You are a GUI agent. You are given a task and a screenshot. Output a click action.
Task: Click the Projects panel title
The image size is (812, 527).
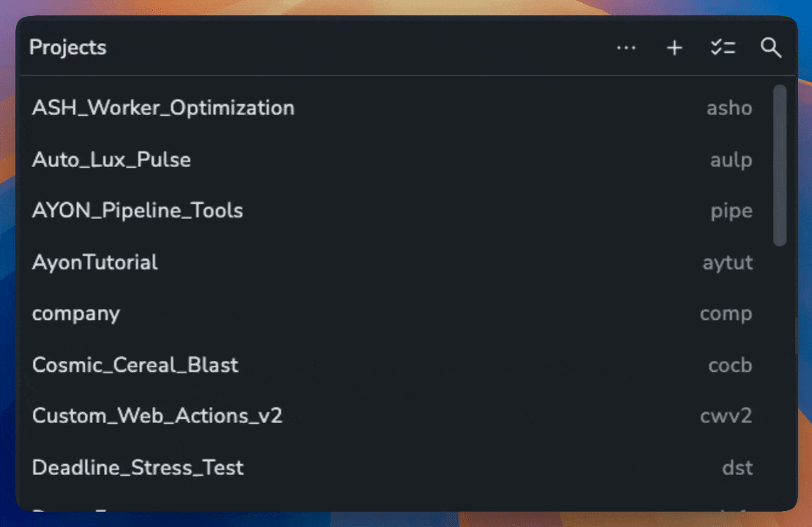point(68,48)
